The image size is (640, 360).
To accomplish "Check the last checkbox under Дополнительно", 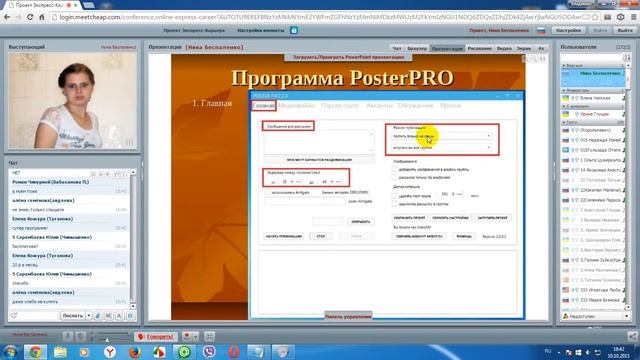I will click(394, 204).
